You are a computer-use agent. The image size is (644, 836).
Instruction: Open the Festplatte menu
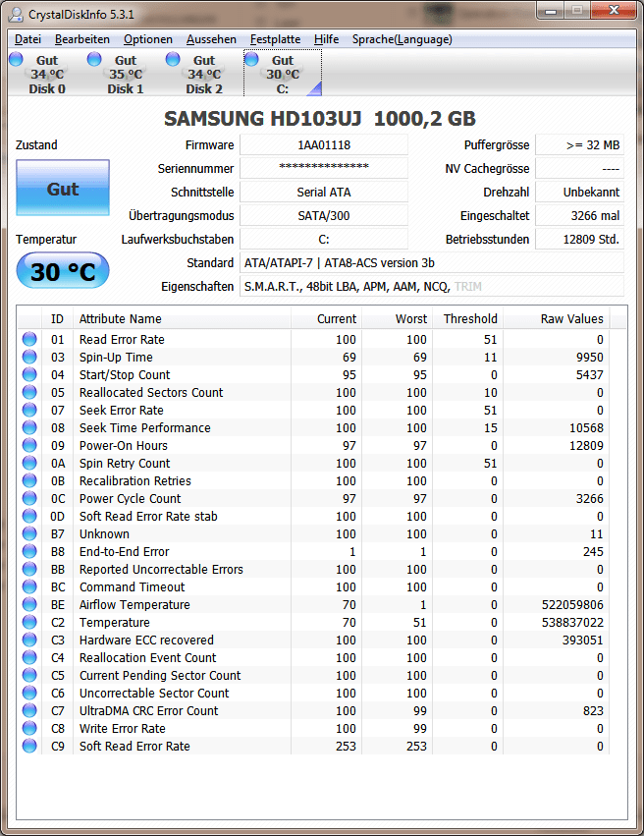tap(276, 39)
